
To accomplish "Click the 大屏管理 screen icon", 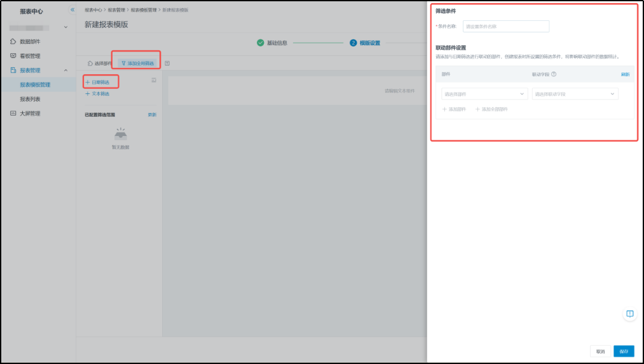I will coord(13,113).
